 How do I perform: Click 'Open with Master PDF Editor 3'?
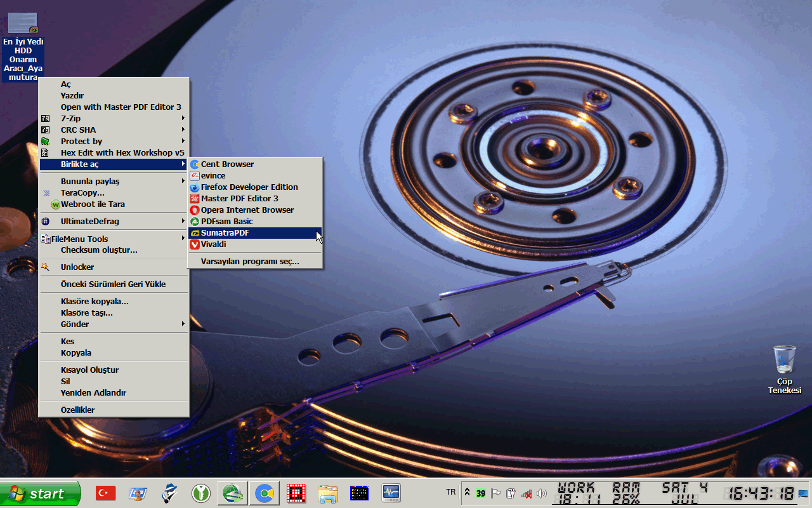[114, 107]
